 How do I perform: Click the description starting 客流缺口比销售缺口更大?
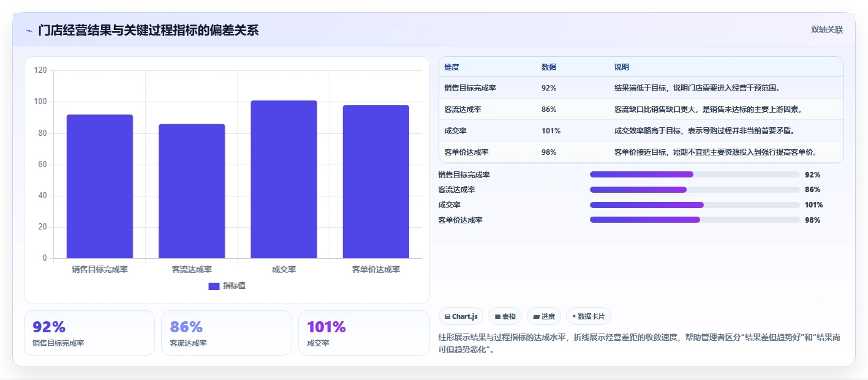(x=708, y=109)
